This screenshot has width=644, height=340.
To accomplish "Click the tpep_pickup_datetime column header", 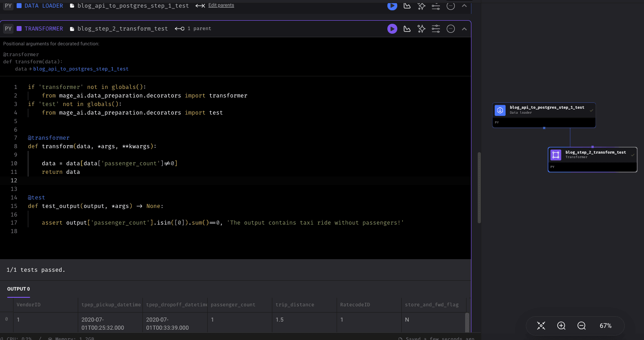I will [x=111, y=305].
